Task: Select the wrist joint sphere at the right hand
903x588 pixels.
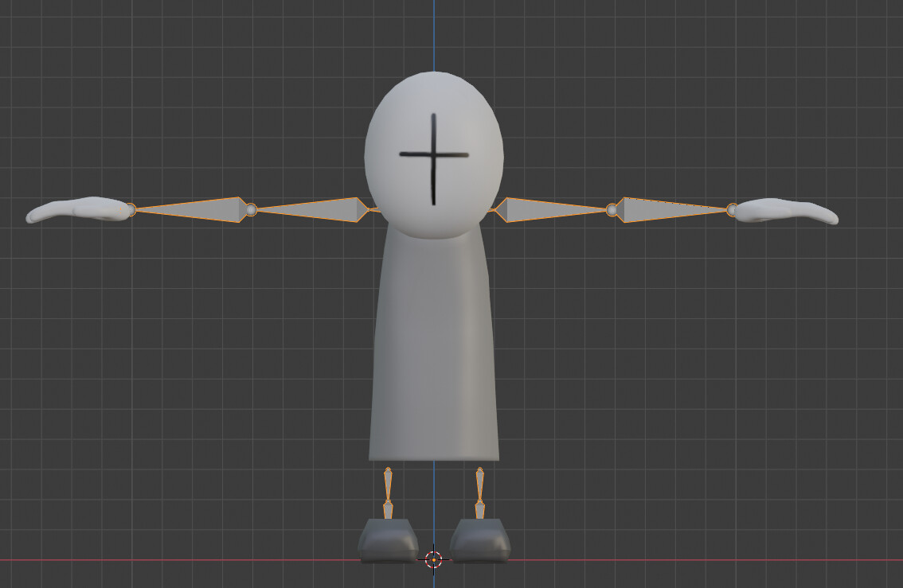Action: 732,210
